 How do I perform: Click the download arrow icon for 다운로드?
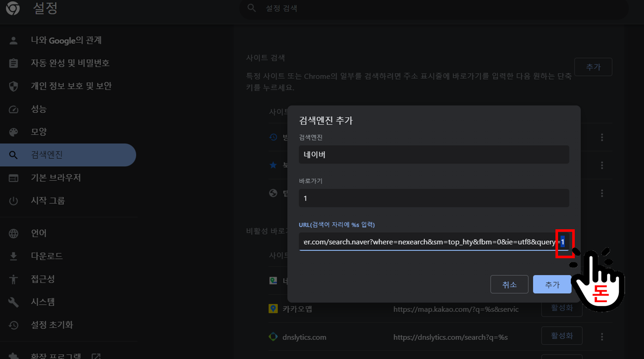tap(14, 256)
